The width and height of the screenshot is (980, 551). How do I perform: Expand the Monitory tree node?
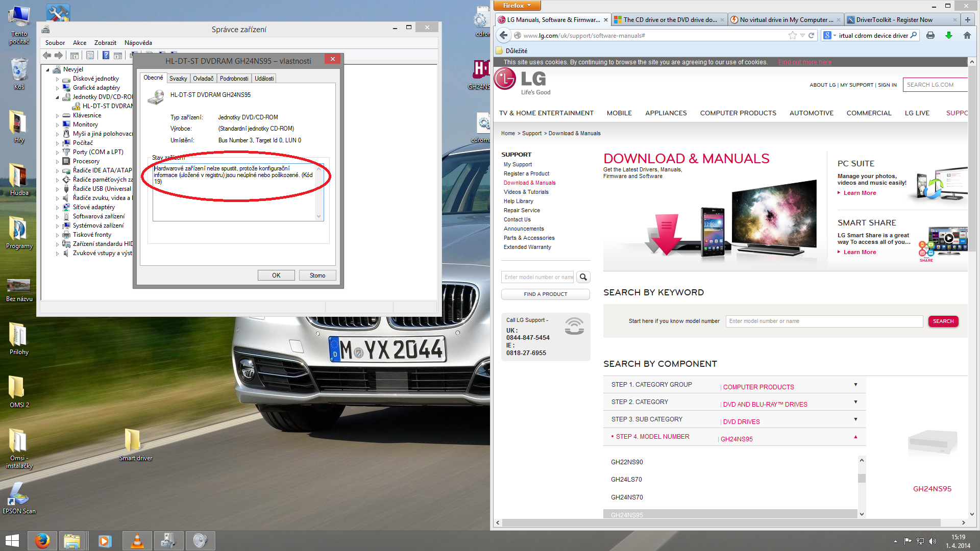(57, 125)
